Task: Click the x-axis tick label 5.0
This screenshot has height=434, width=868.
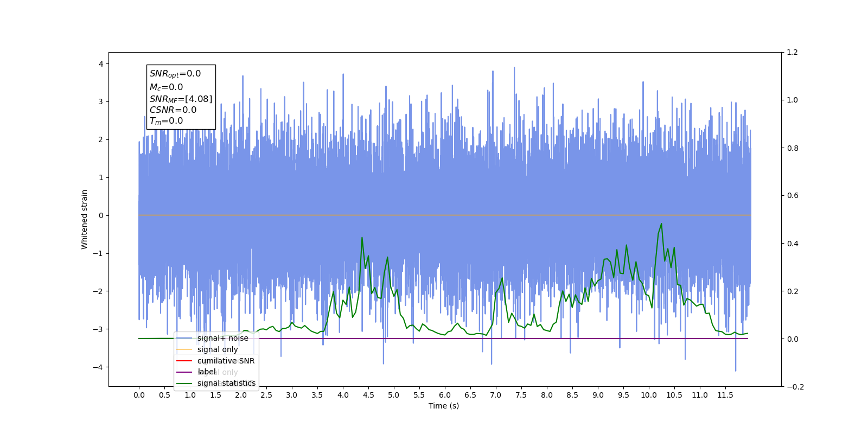Action: pyautogui.click(x=394, y=395)
